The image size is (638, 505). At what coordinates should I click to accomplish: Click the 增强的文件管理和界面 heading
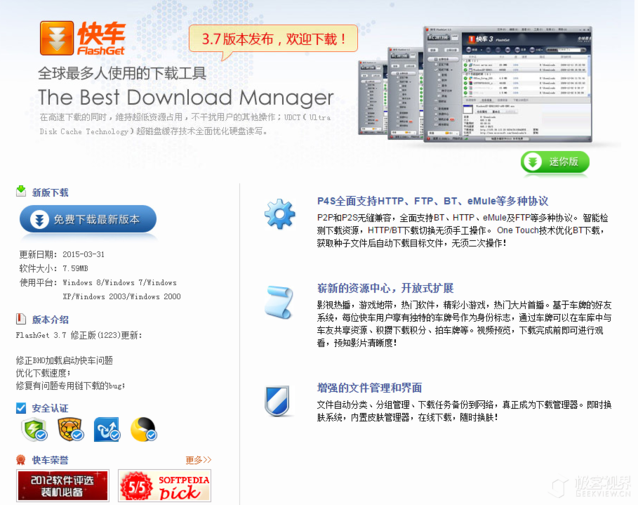[369, 388]
